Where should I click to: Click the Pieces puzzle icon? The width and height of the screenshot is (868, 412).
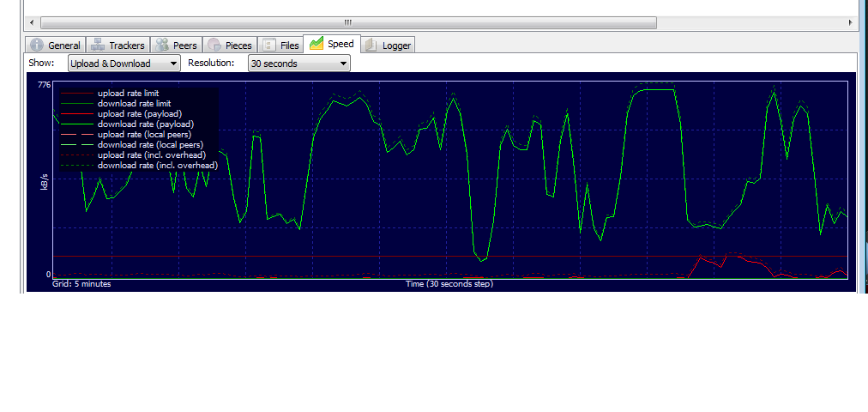click(214, 45)
